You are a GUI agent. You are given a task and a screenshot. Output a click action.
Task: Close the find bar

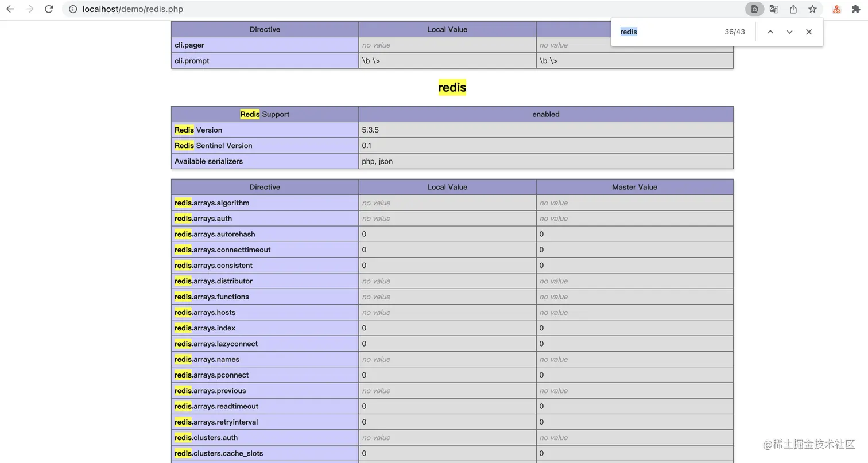point(809,32)
